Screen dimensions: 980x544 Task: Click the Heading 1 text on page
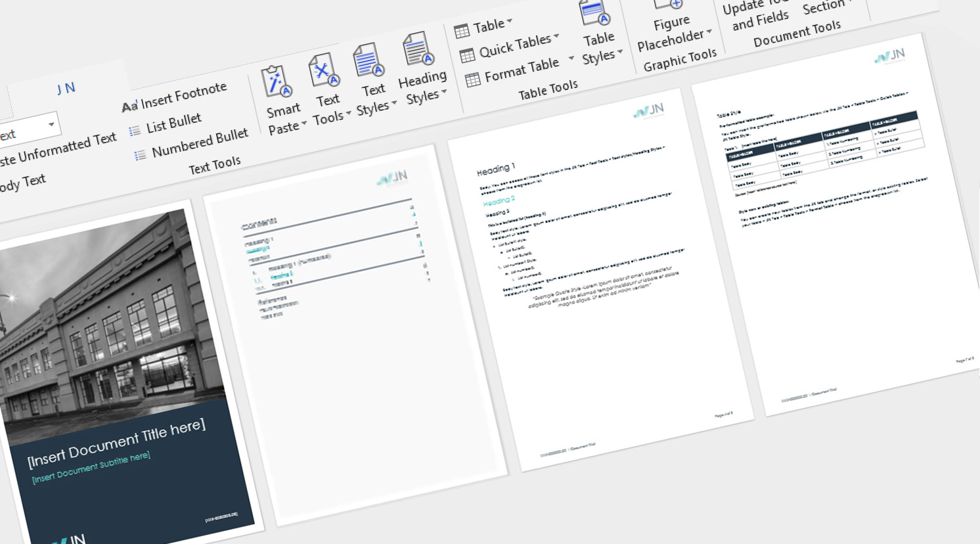tap(496, 170)
